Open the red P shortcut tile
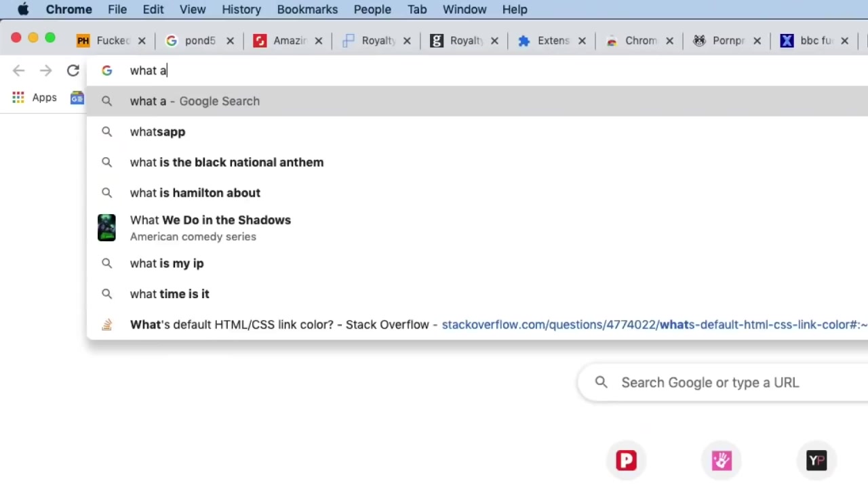Viewport: 868px width, 488px height. (626, 460)
